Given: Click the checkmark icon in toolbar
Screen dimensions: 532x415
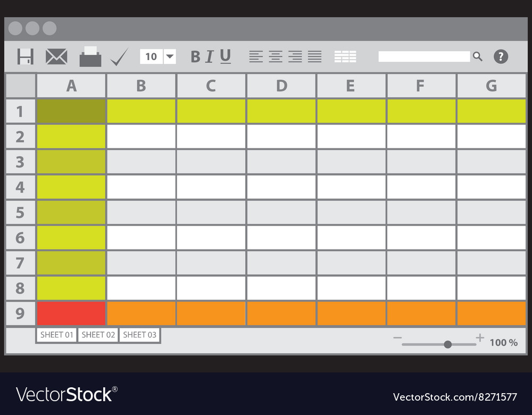Looking at the screenshot, I should pyautogui.click(x=119, y=57).
